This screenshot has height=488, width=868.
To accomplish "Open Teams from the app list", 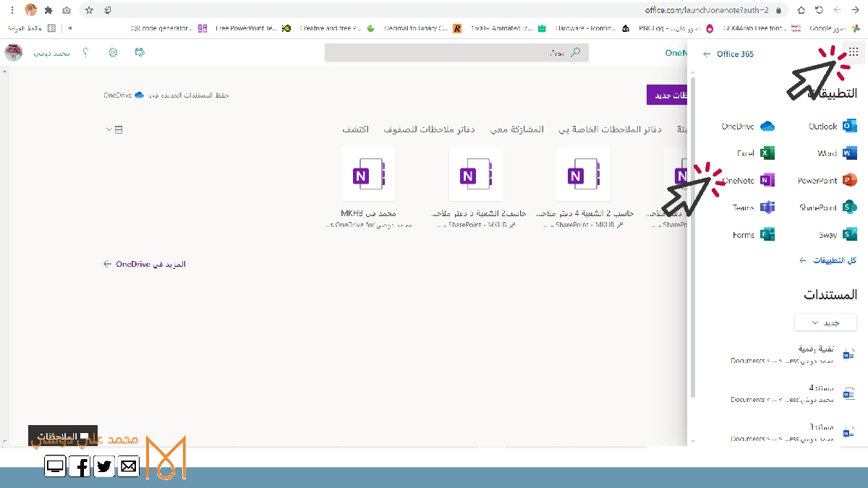I will [753, 207].
